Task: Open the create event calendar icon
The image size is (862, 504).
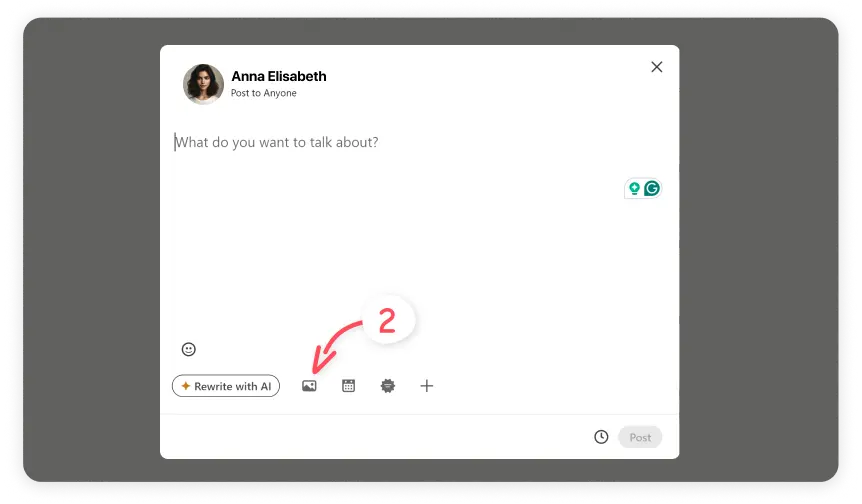Action: pyautogui.click(x=349, y=386)
